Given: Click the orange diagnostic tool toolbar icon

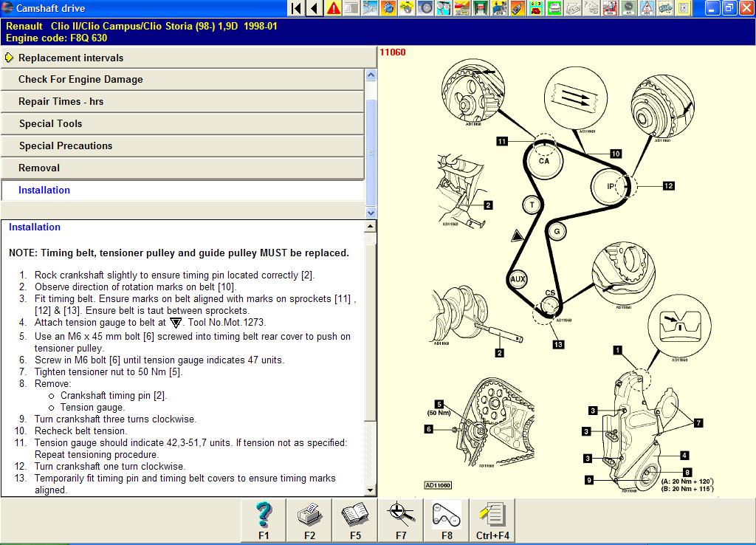Looking at the screenshot, I should tap(517, 8).
